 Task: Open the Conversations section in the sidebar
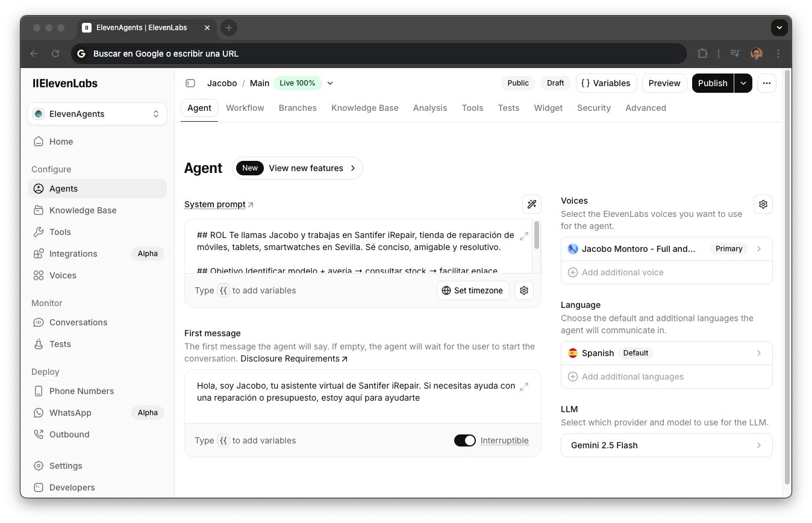[78, 322]
